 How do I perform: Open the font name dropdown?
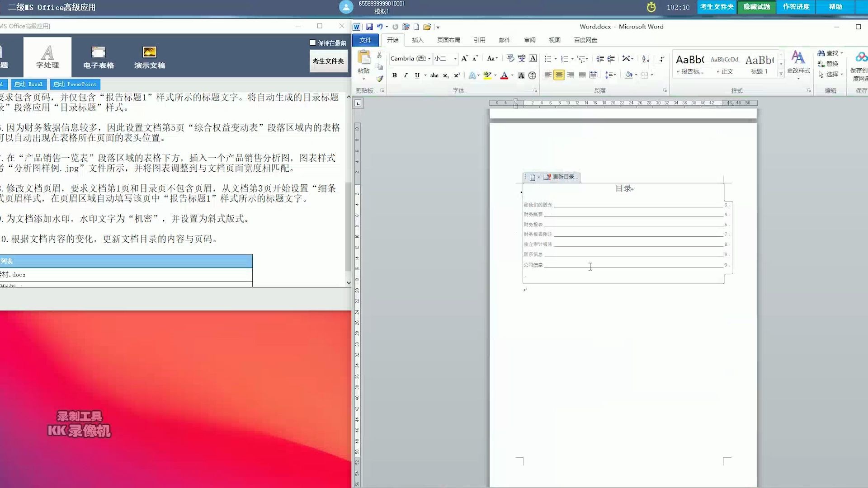(429, 59)
